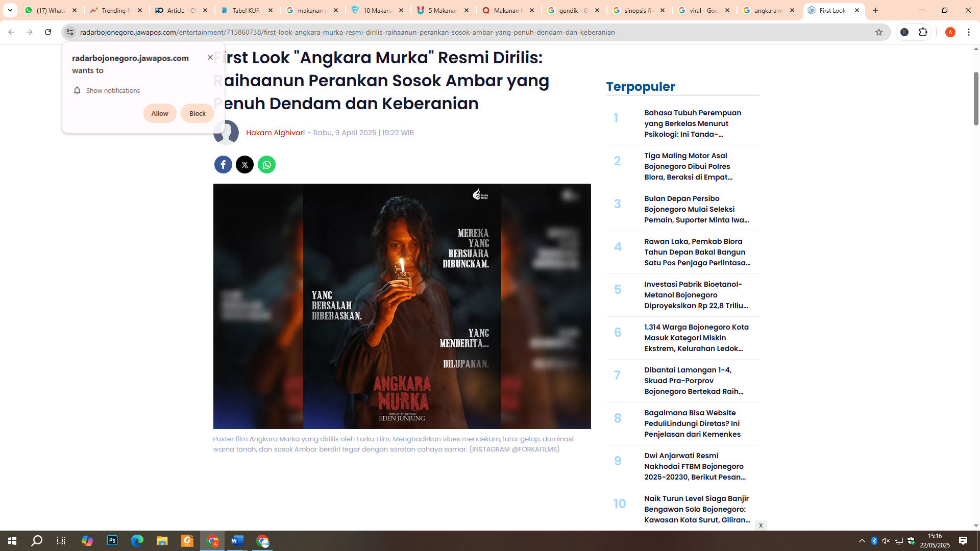Open Chrome three-dot menu
Screen dimensions: 980x551
click(x=969, y=32)
